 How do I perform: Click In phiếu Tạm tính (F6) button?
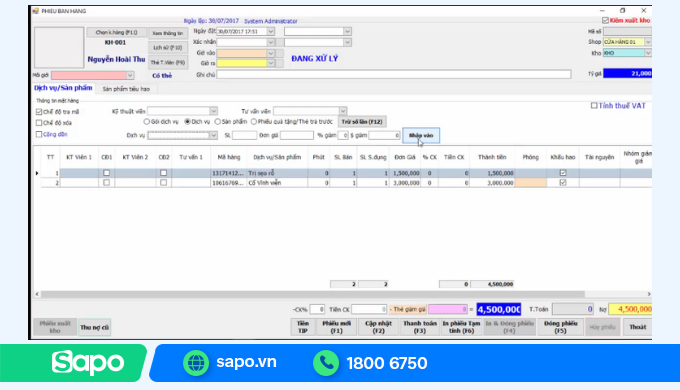point(461,327)
